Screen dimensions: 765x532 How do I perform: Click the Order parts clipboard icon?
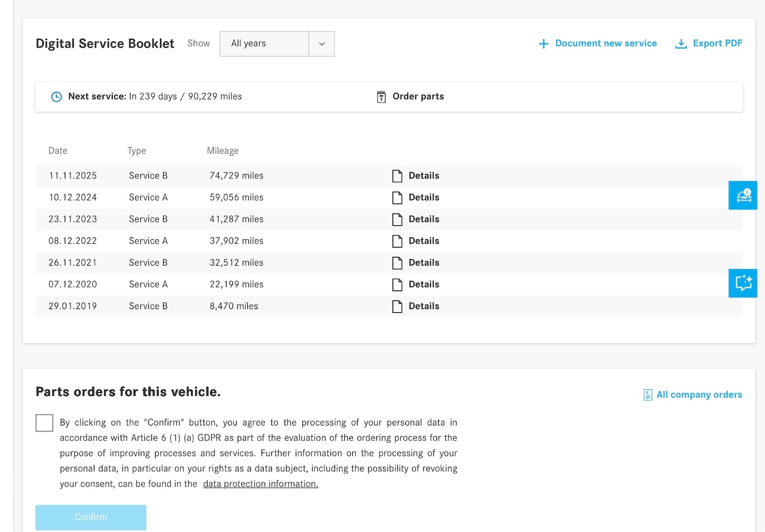(381, 97)
